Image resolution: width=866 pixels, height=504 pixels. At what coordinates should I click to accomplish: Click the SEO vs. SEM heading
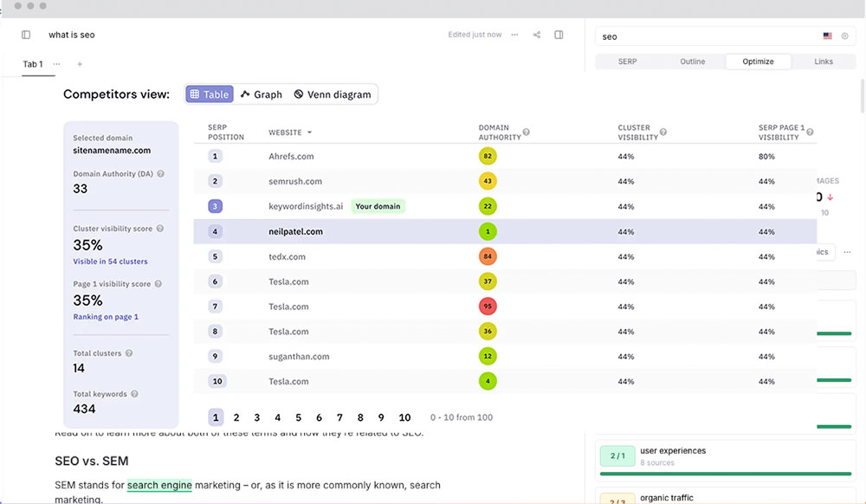[x=92, y=461]
